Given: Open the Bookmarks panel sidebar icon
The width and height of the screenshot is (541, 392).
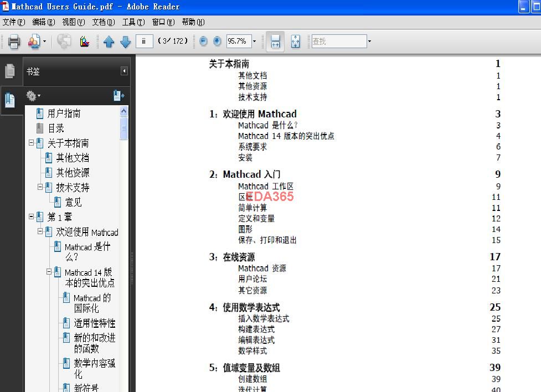Looking at the screenshot, I should click(10, 100).
